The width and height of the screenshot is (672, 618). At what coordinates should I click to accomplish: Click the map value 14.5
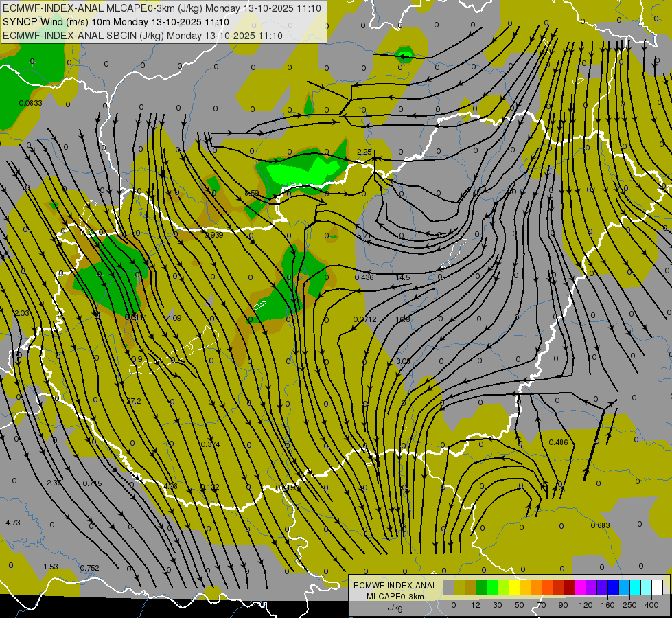(403, 277)
